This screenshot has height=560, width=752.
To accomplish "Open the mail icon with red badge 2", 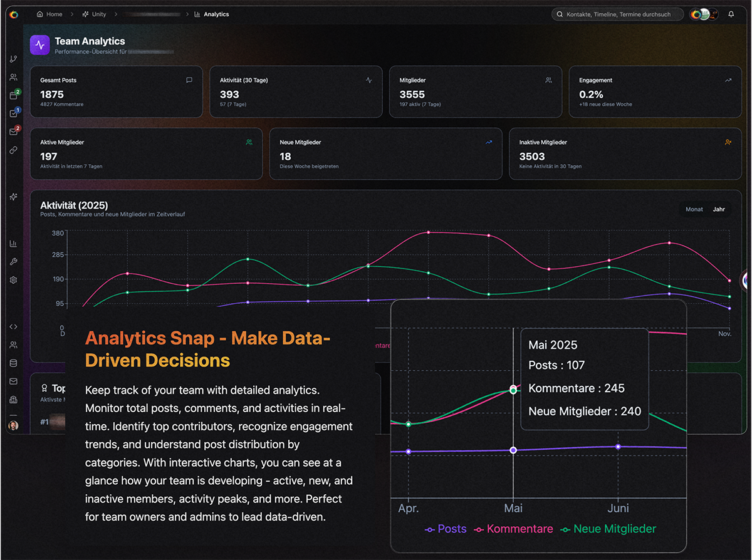I will point(13,132).
